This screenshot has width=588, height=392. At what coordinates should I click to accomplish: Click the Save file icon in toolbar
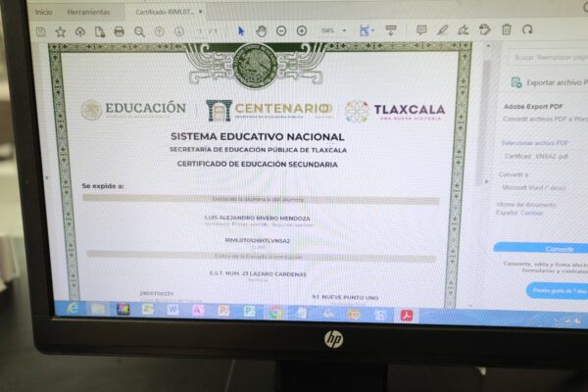click(40, 31)
